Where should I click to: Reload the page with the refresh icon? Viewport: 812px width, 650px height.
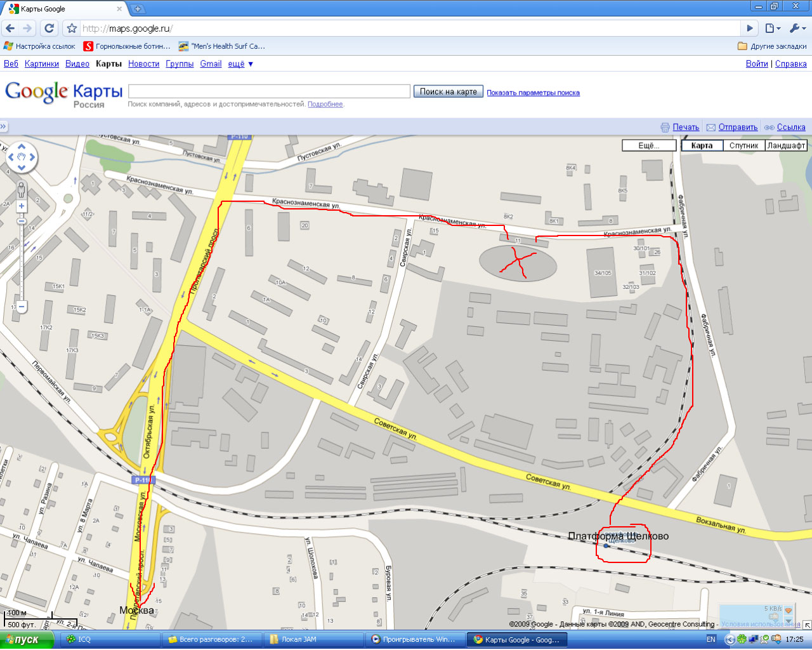49,28
